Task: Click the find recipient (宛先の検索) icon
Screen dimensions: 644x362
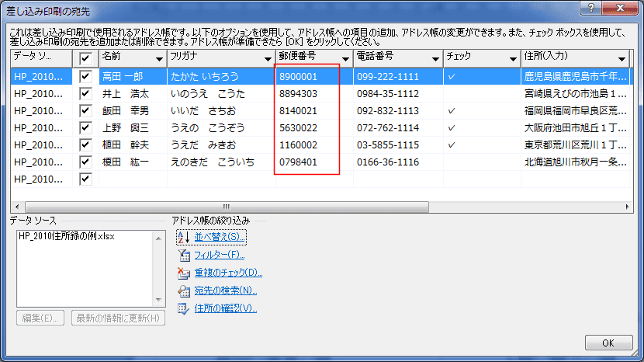Action: click(183, 291)
